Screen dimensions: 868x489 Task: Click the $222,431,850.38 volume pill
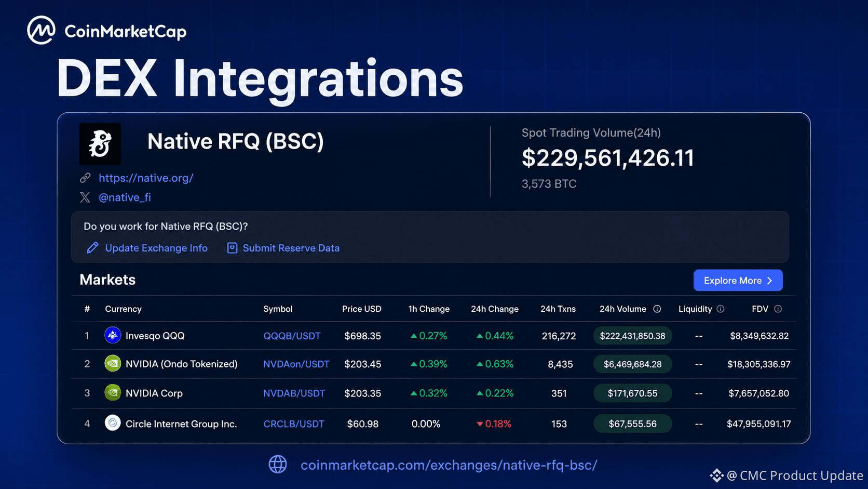pos(633,336)
